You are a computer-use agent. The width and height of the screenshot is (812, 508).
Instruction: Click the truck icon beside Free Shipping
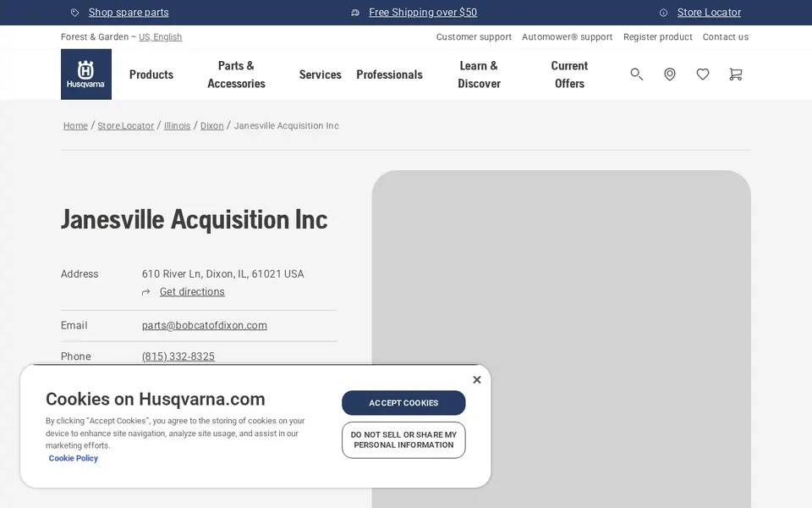pos(355,13)
